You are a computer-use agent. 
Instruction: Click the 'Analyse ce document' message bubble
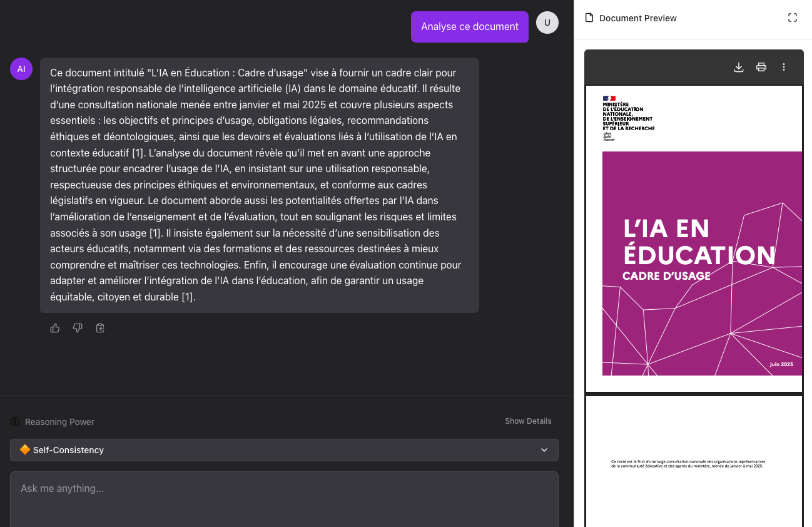pos(469,27)
